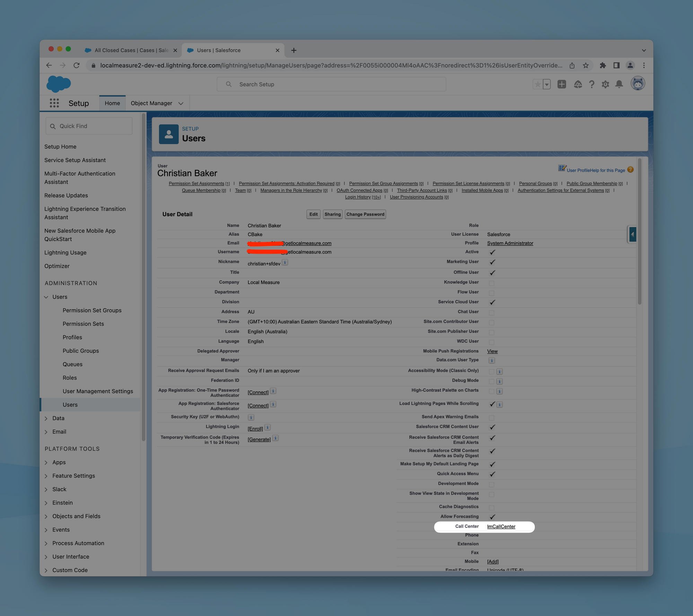Open the user avatar profile menu

pos(637,83)
